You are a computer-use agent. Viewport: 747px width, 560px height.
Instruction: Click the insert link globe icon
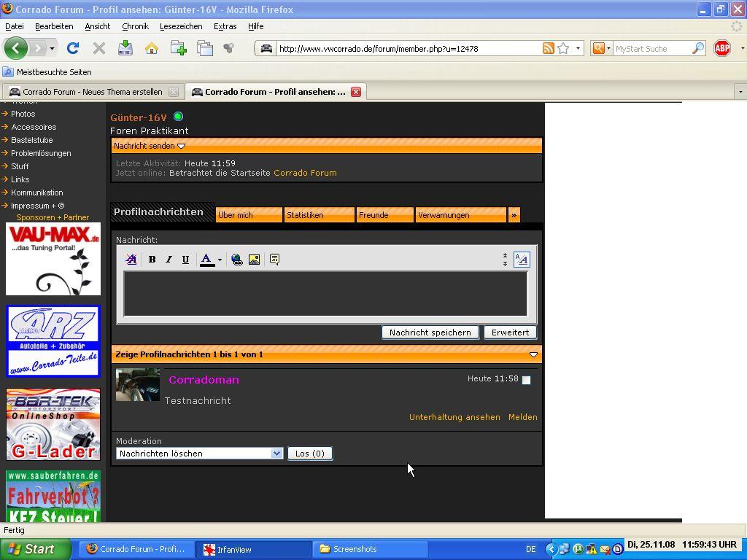pyautogui.click(x=236, y=260)
